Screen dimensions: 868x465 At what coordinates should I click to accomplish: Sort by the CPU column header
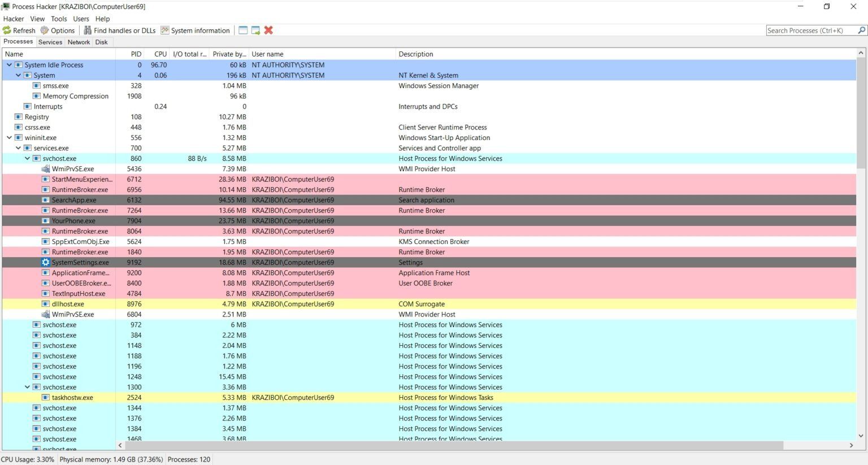click(x=157, y=54)
